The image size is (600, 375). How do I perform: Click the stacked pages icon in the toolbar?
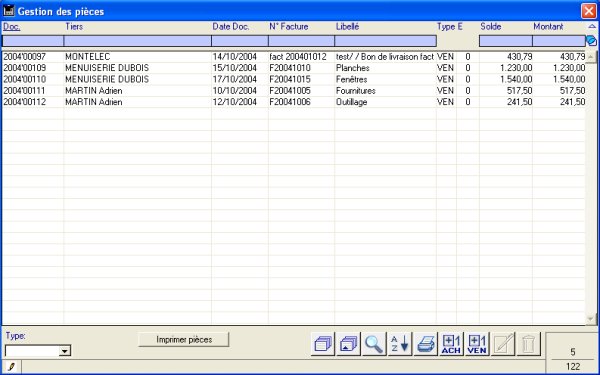click(323, 344)
